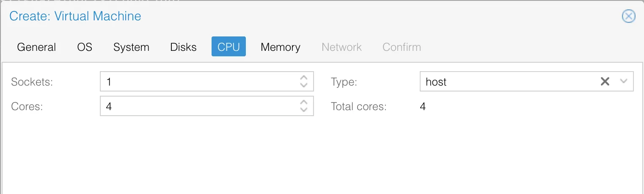Open the OS tab
Viewport: 644px width, 194px height.
tap(85, 47)
